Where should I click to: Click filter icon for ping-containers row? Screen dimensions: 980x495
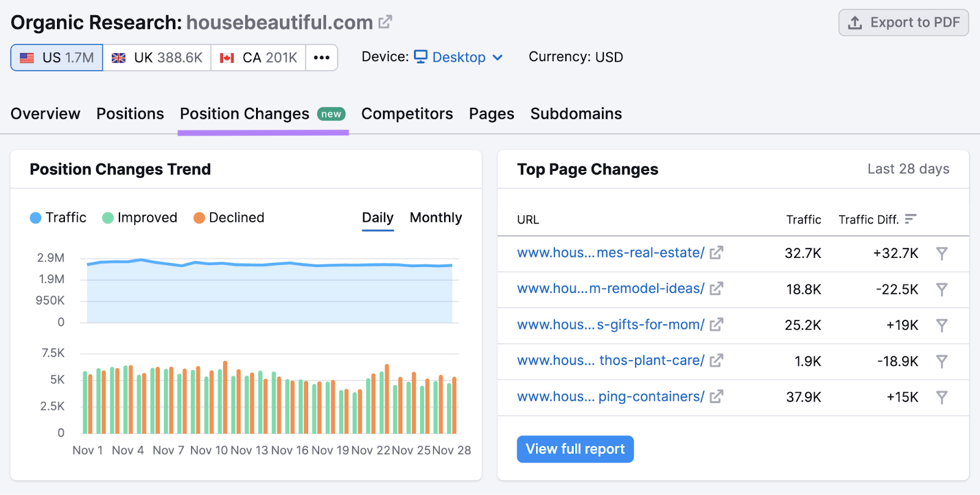tap(941, 398)
